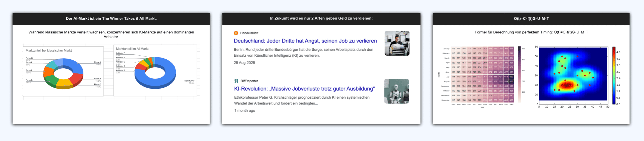
Task: Click the 'December' heatmap row label
Action: tap(445, 100)
